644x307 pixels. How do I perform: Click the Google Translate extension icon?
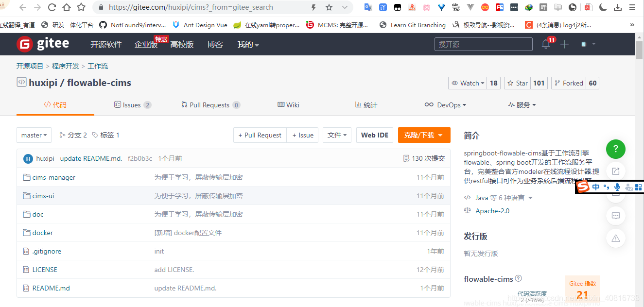[x=368, y=7]
